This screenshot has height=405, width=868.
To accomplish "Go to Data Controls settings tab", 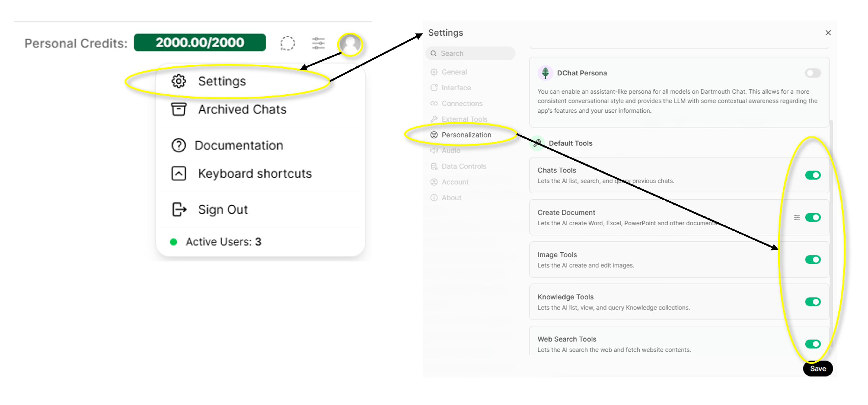I will click(x=470, y=166).
